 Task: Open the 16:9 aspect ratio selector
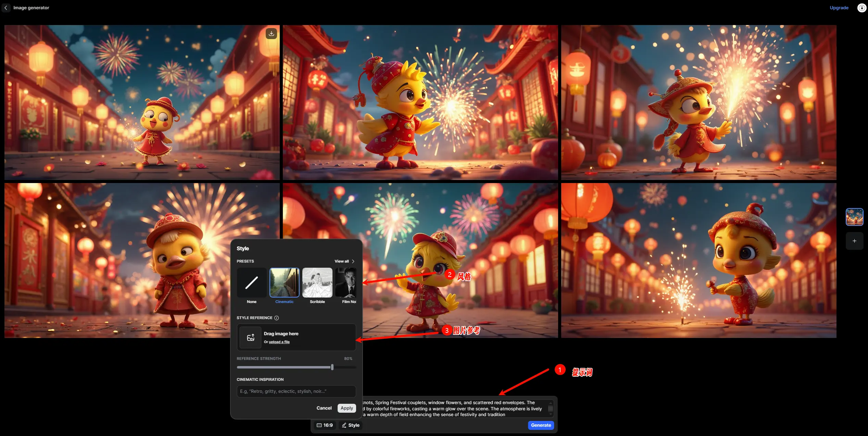click(x=325, y=425)
